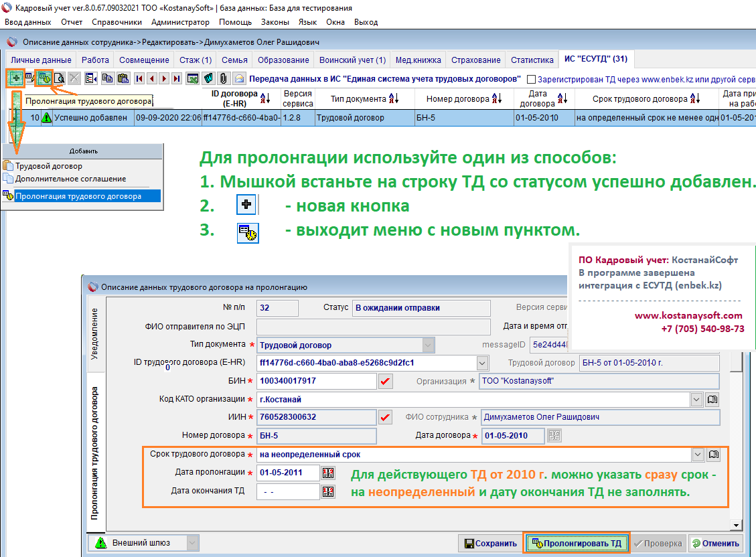This screenshot has height=557, width=756.
Task: Go to the next record arrow
Action: point(165,78)
